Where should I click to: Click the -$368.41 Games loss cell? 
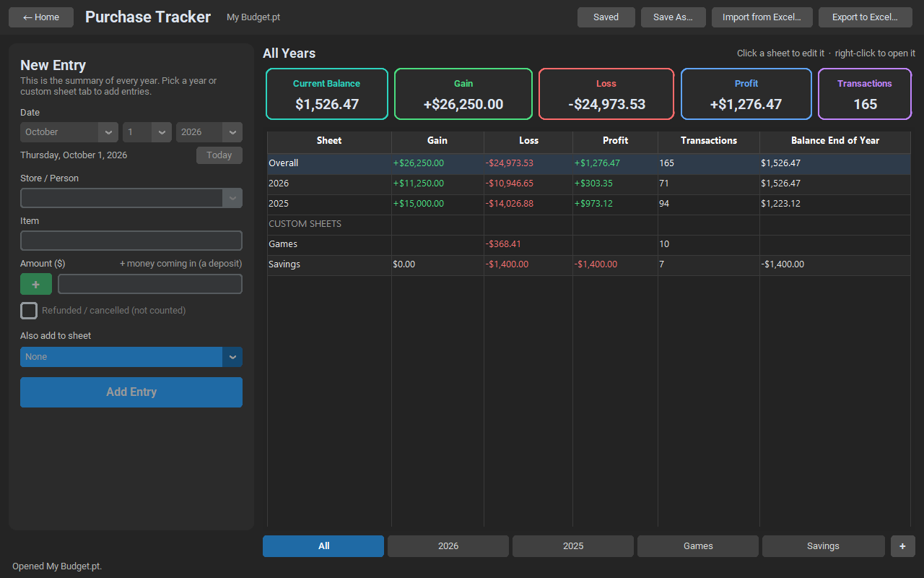coord(528,244)
